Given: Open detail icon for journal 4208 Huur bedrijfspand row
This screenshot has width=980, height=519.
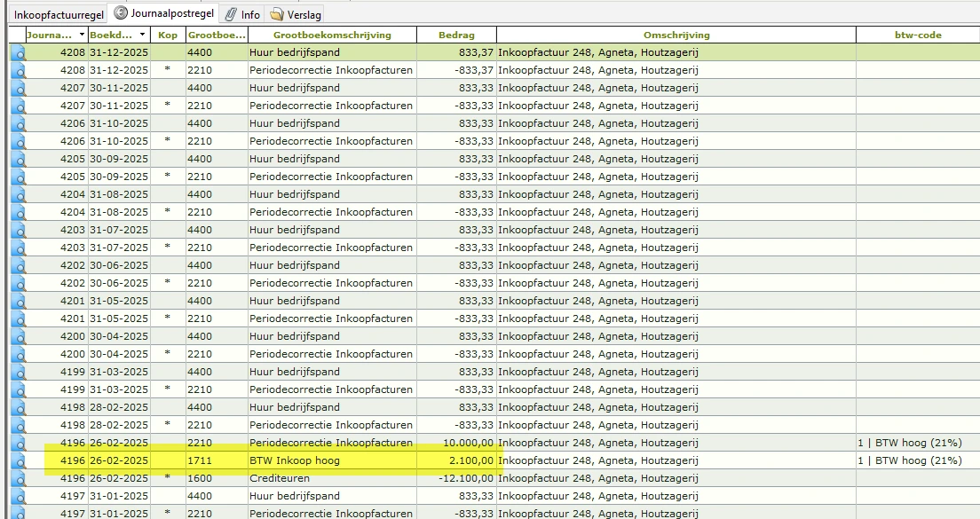Looking at the screenshot, I should coord(18,52).
